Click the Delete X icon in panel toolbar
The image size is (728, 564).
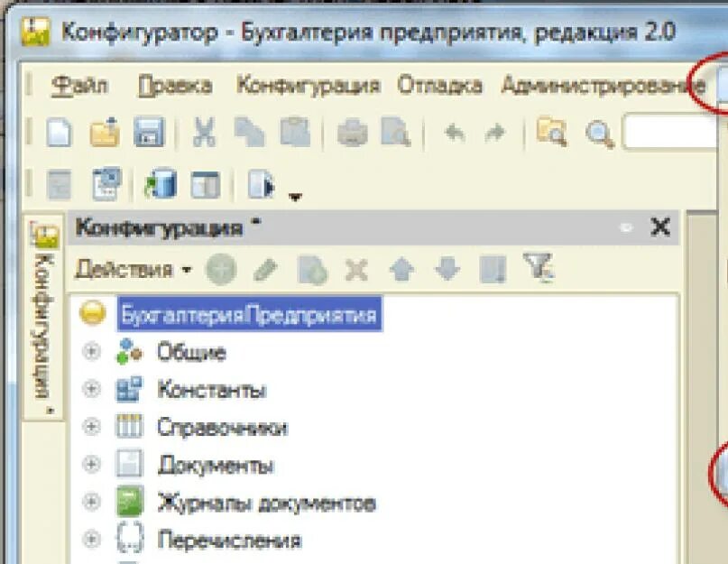356,270
